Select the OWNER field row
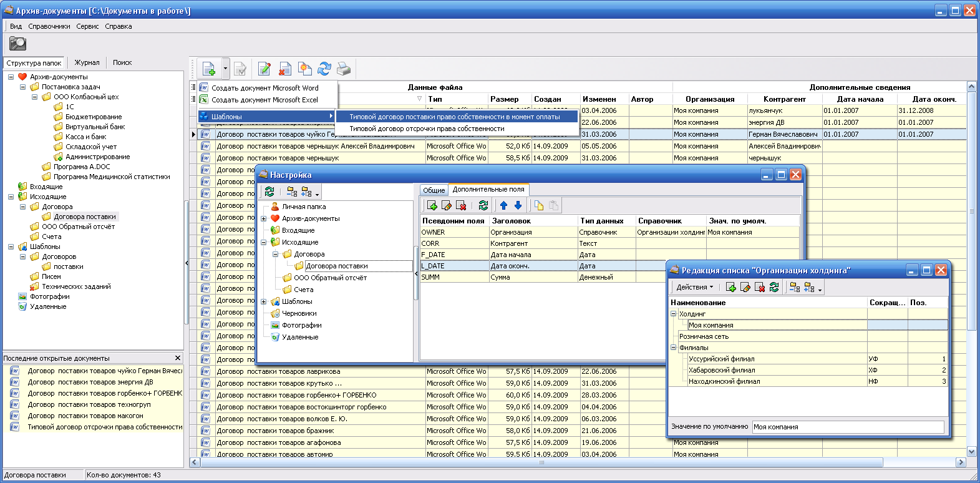980x483 pixels. [609, 232]
